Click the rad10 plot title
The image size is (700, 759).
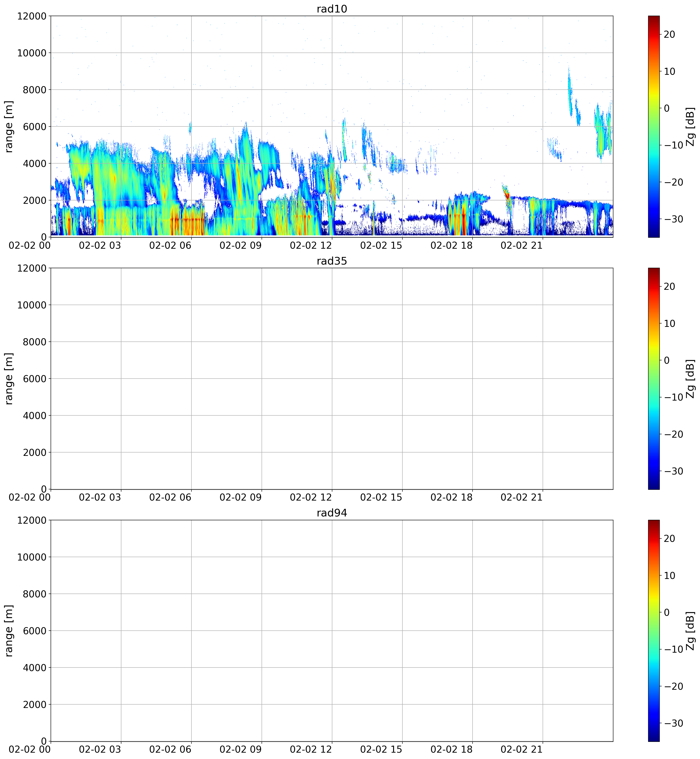pyautogui.click(x=332, y=9)
